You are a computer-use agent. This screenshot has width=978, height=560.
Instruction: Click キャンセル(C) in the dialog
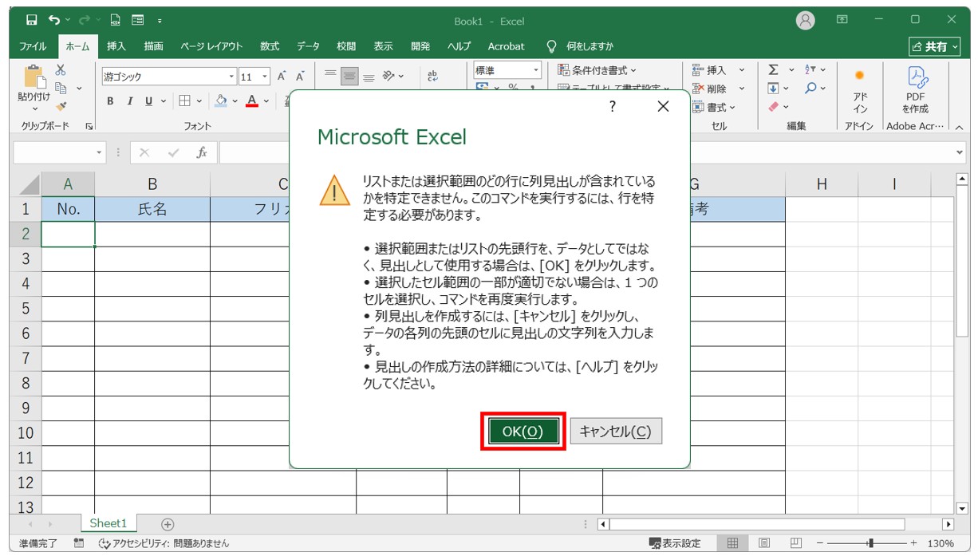point(615,432)
